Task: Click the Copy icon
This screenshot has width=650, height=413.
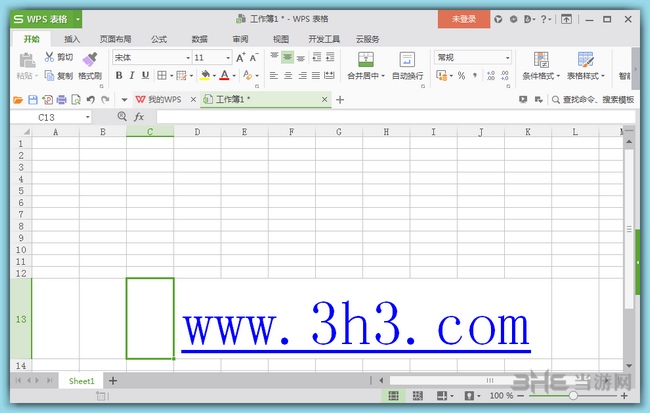Action: pos(49,75)
